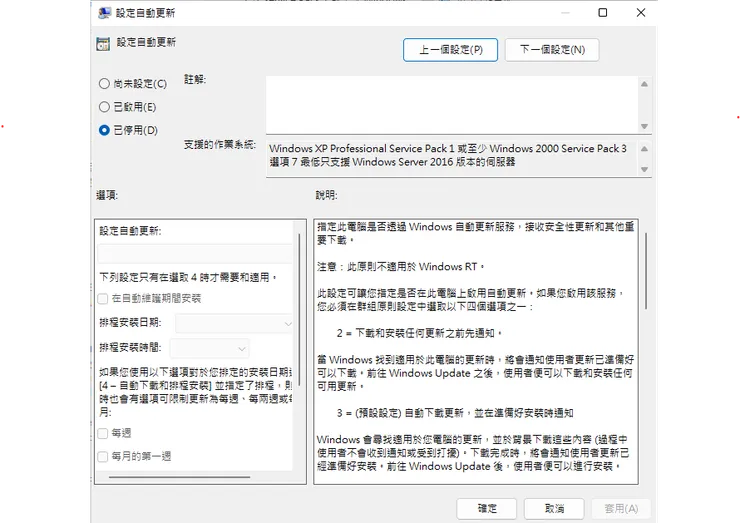Click the comment box scroll up arrow
740x523 pixels.
(644, 84)
